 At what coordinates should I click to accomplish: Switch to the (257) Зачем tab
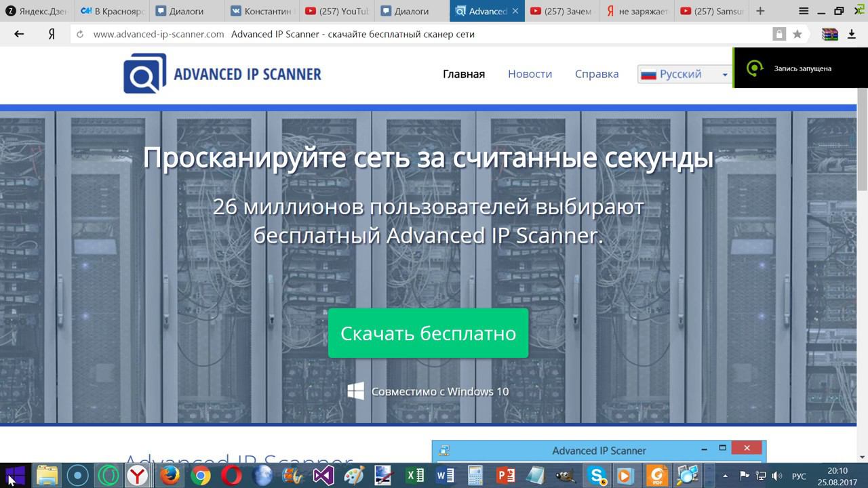click(562, 11)
